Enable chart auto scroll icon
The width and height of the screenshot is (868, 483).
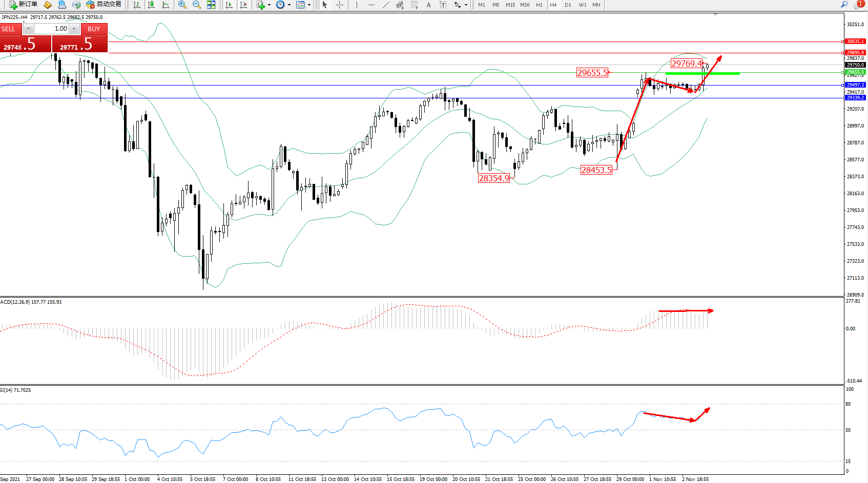(229, 5)
